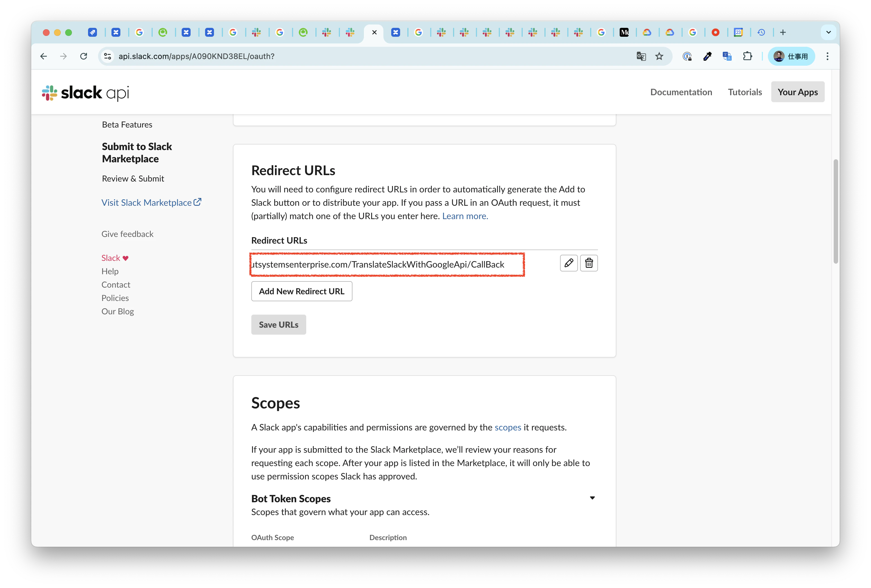Open the Help link in the sidebar

click(110, 271)
